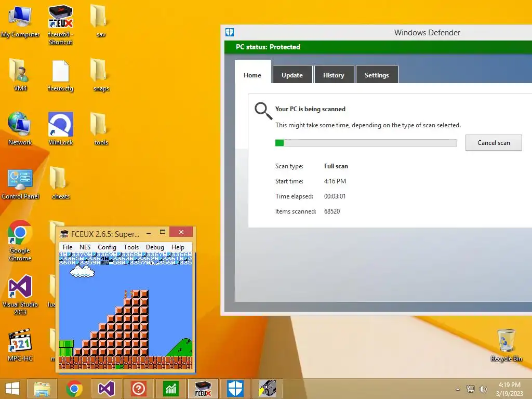
Task: Click the green chart taskbar icon
Action: pos(170,389)
